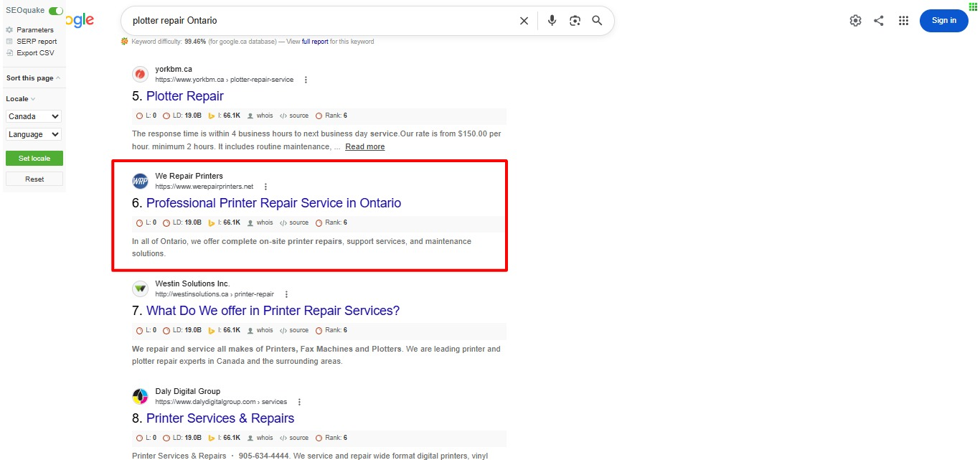
Task: Toggle the SEOquake switch off
Action: click(56, 11)
